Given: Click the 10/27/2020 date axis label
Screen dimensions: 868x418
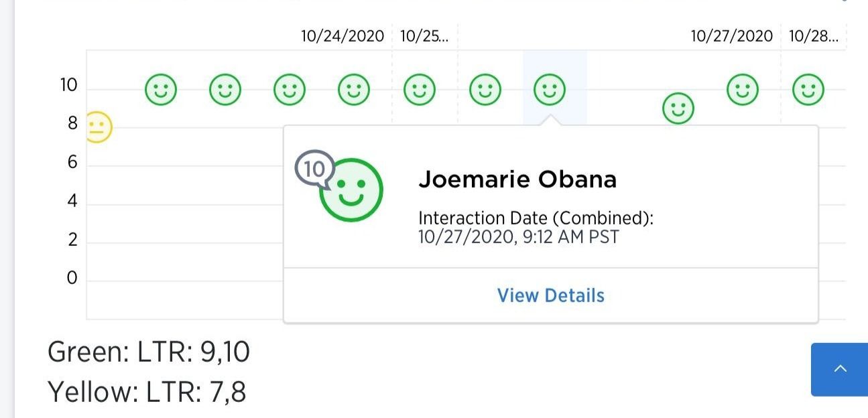Looking at the screenshot, I should click(732, 36).
